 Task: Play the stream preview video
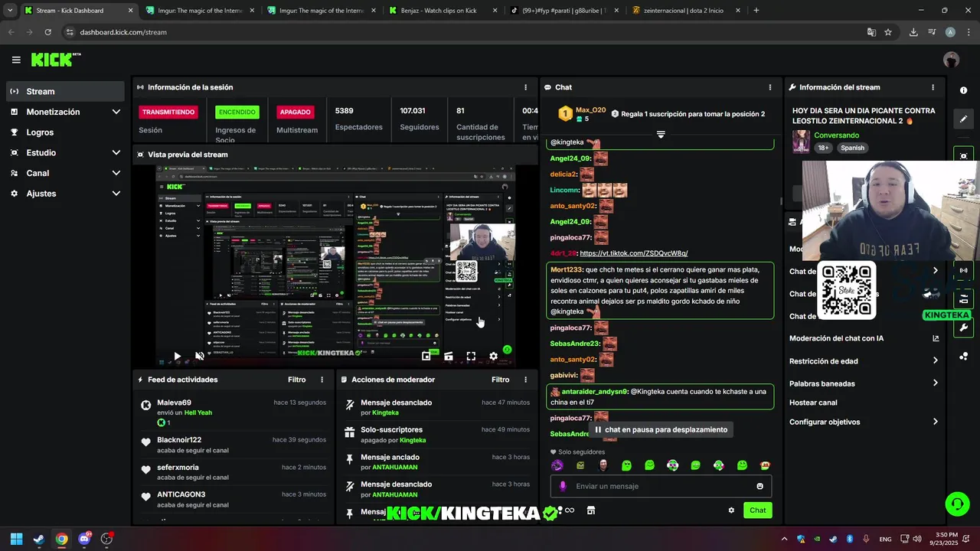point(177,356)
